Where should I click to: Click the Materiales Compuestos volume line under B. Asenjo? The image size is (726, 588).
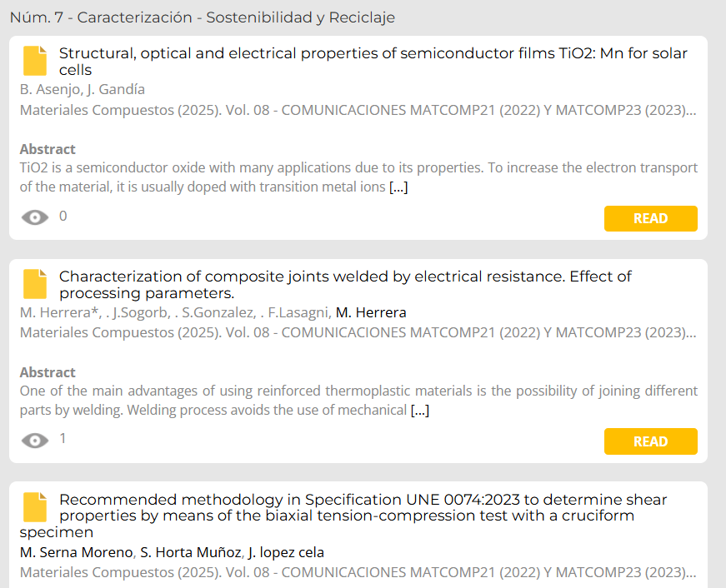click(358, 110)
